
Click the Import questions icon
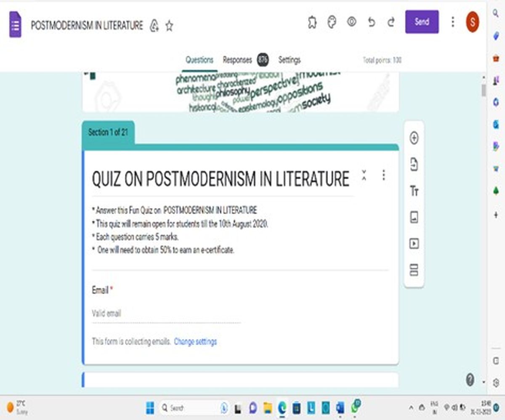click(x=414, y=165)
